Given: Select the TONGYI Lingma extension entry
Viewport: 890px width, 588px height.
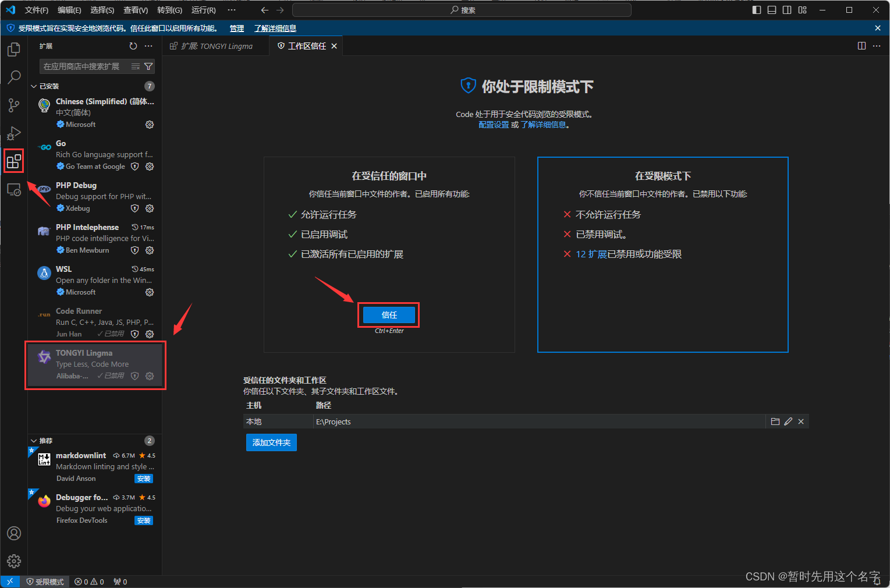Looking at the screenshot, I should point(95,364).
